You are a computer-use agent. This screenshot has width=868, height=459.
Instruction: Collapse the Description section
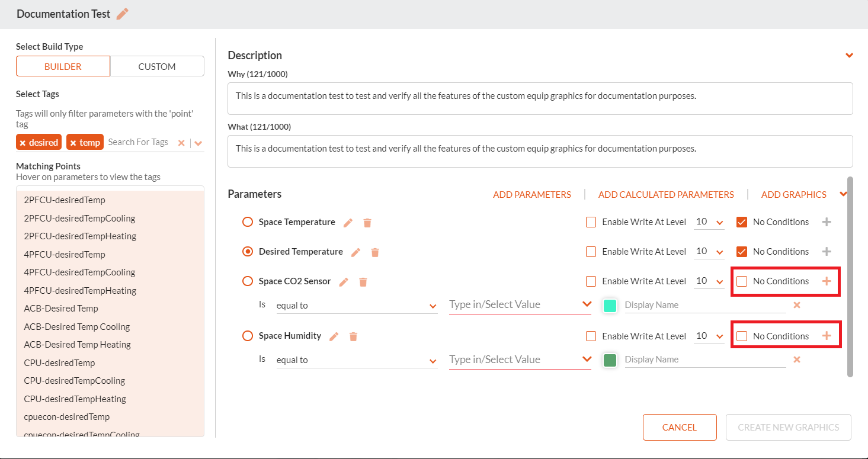pos(849,55)
